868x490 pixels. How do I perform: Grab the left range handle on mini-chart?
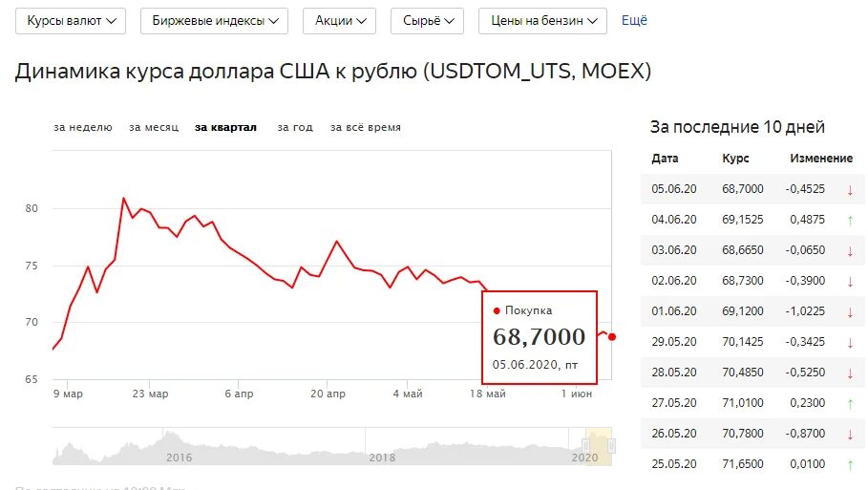585,445
